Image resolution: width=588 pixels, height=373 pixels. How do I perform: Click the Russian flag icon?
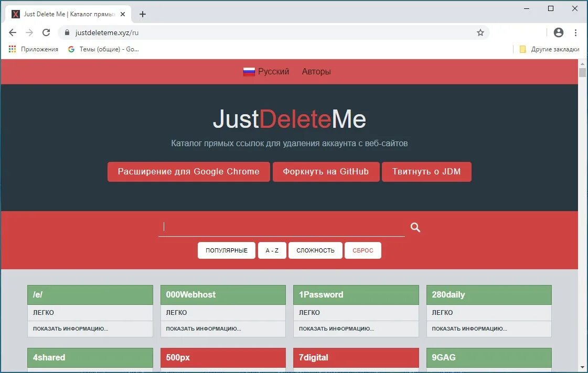(249, 72)
